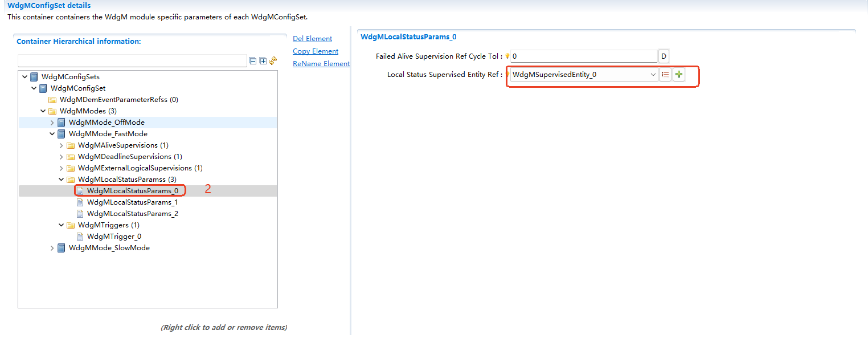Viewport: 868px width, 338px height.
Task: Click the WdgMMode_OffMode module icon
Action: (x=61, y=122)
